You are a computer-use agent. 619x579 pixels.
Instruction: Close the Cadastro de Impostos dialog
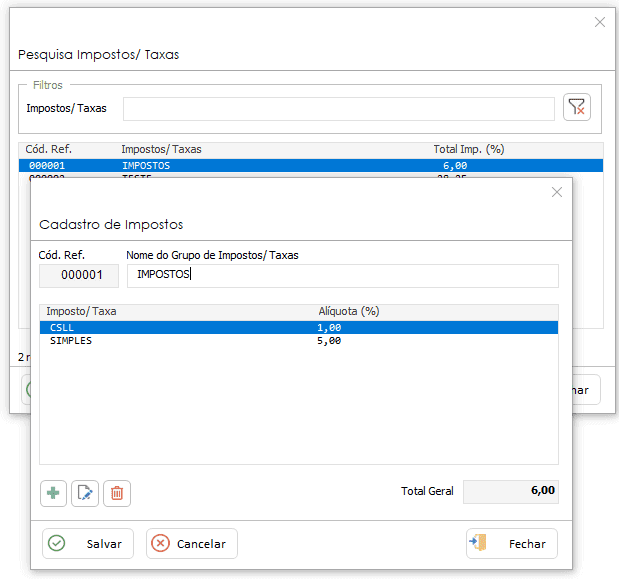[557, 192]
